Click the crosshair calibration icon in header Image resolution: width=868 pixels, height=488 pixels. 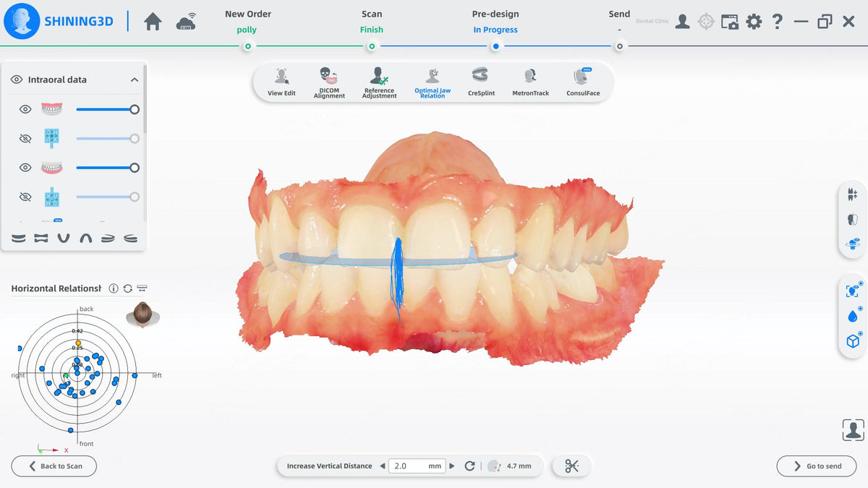pos(706,22)
